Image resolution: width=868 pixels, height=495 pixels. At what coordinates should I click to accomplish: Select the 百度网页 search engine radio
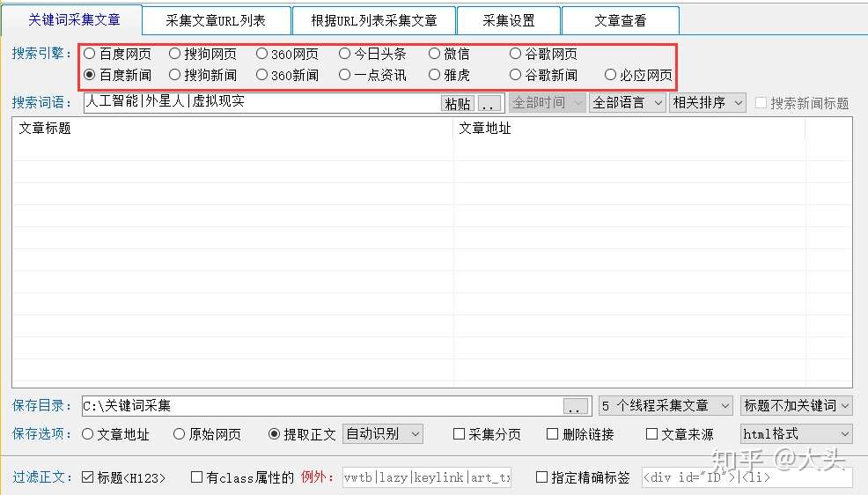pos(89,54)
